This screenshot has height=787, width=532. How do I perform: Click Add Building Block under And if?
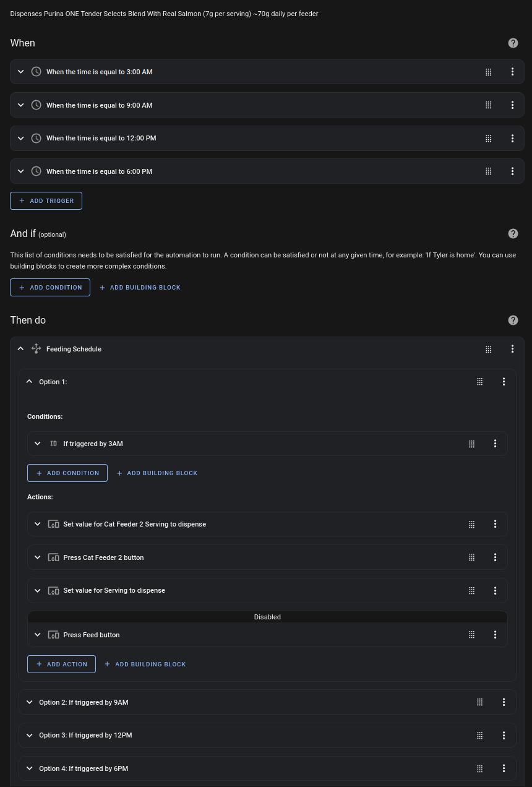tap(140, 287)
